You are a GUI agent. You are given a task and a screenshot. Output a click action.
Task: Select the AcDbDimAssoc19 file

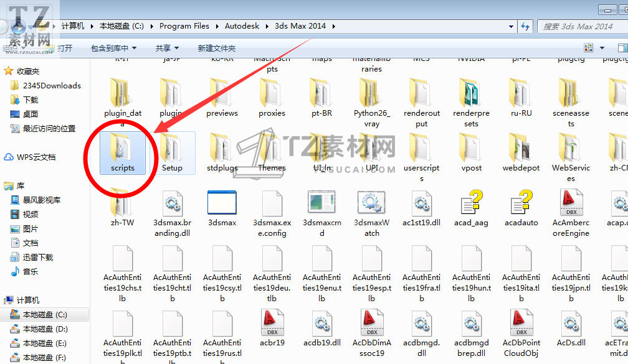coord(372,334)
